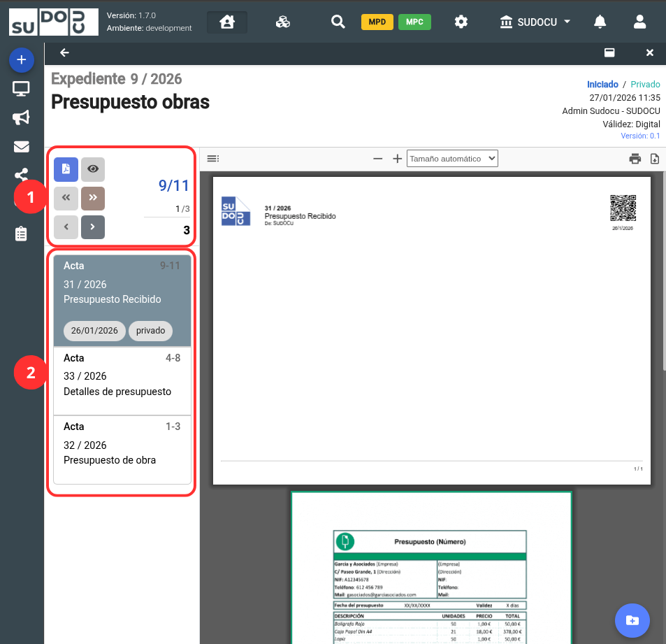This screenshot has width=666, height=644.
Task: Click the Presupuesto (Número) page thumbnail
Action: pyautogui.click(x=431, y=568)
